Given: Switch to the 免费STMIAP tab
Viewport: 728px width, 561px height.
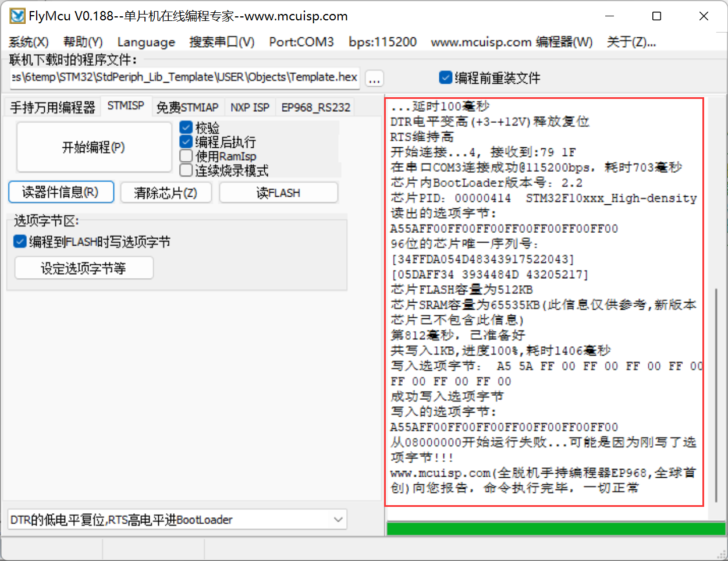Looking at the screenshot, I should click(187, 106).
